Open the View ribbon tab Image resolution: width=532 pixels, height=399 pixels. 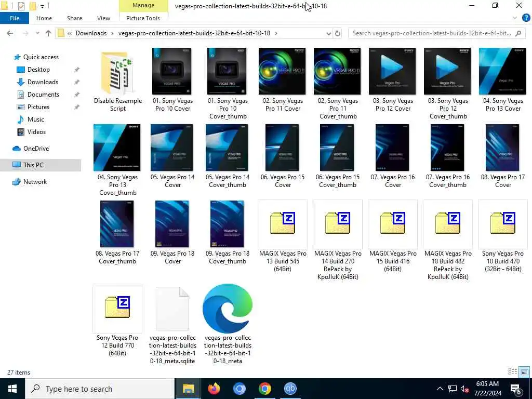[103, 18]
